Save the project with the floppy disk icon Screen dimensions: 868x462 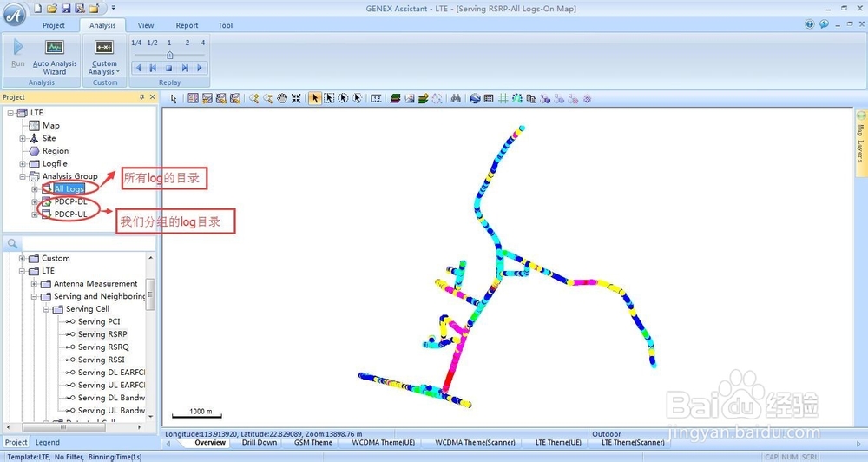point(66,9)
